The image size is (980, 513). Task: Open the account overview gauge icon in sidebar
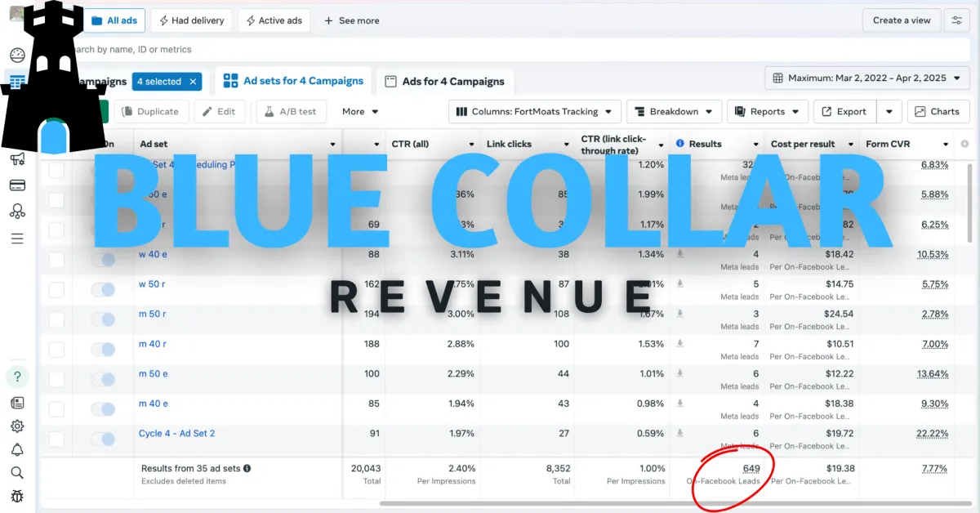tap(17, 56)
